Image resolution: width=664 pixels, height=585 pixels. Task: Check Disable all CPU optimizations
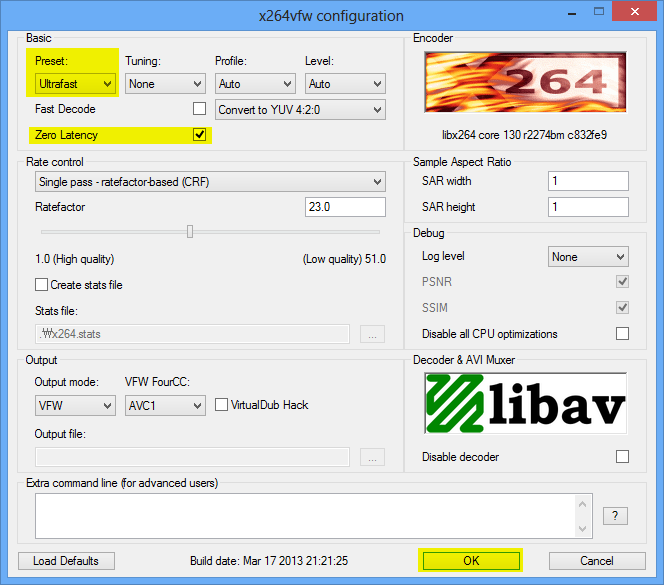pyautogui.click(x=622, y=334)
